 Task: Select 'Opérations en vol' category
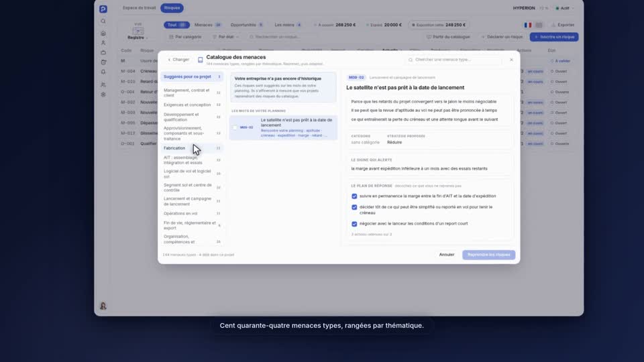[x=192, y=213]
